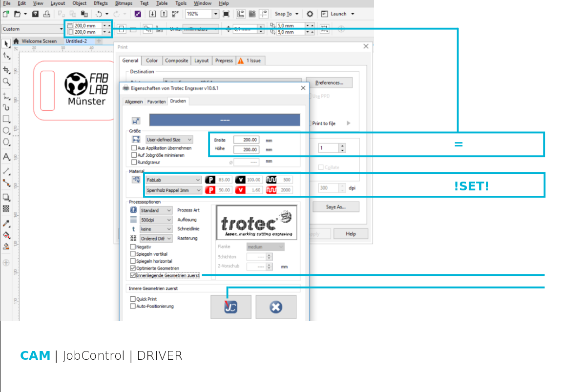581x392 pixels.
Task: Enable Auf Jobgröße minimieren checkbox
Action: [134, 155]
